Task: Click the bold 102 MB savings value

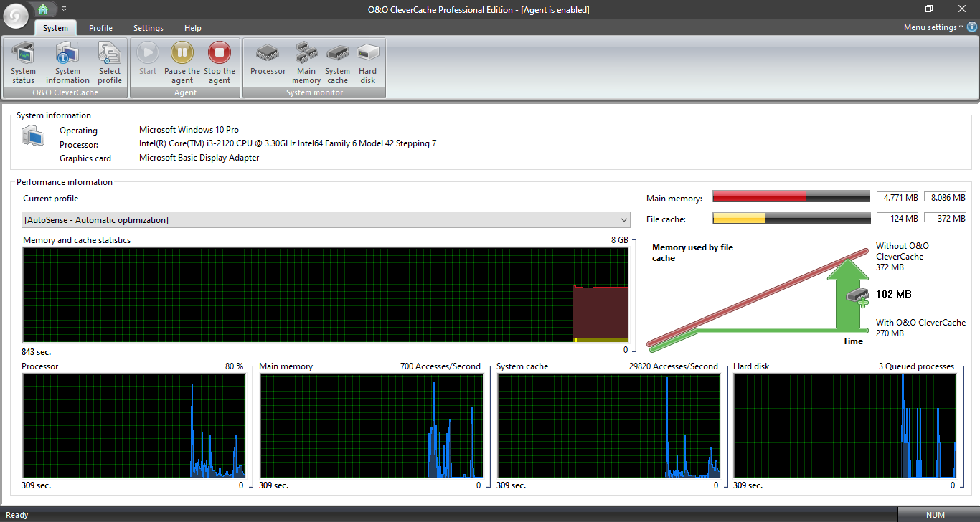Action: click(x=894, y=294)
